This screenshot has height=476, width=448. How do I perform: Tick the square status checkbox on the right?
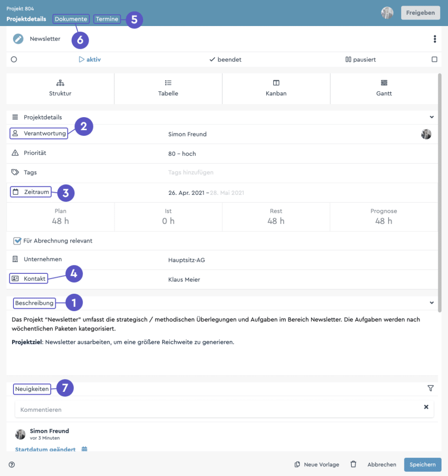(434, 59)
